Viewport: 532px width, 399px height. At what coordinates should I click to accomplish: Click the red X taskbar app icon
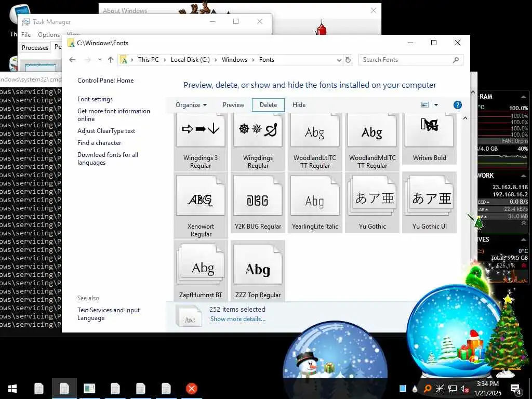(x=191, y=389)
